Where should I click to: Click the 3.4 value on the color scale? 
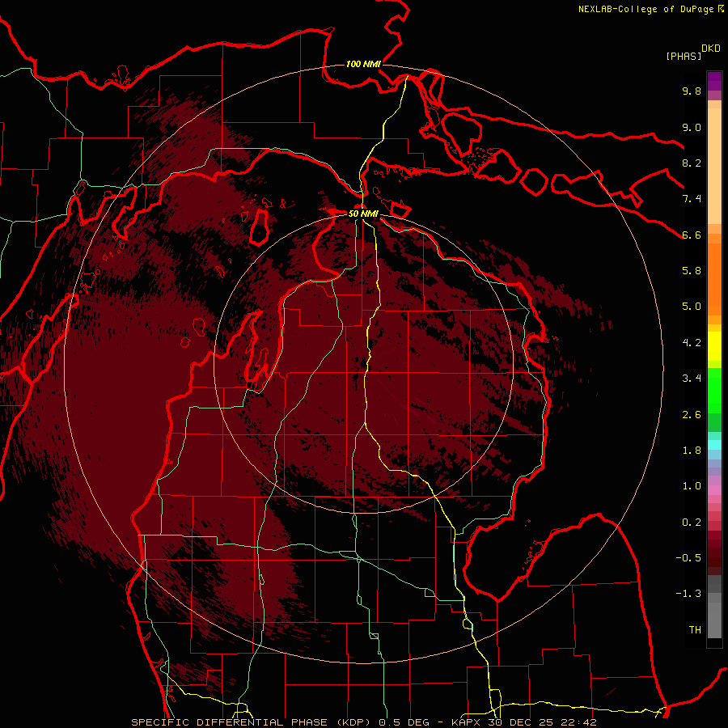[x=692, y=379]
